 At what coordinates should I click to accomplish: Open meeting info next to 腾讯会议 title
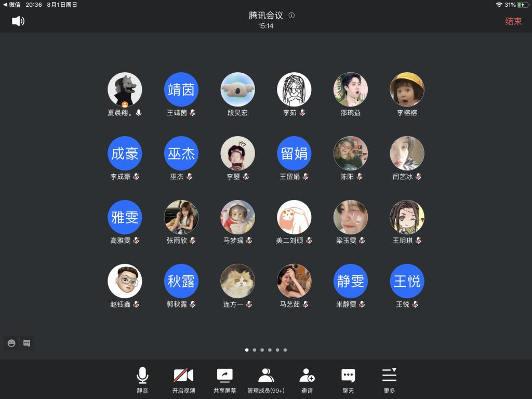(291, 16)
